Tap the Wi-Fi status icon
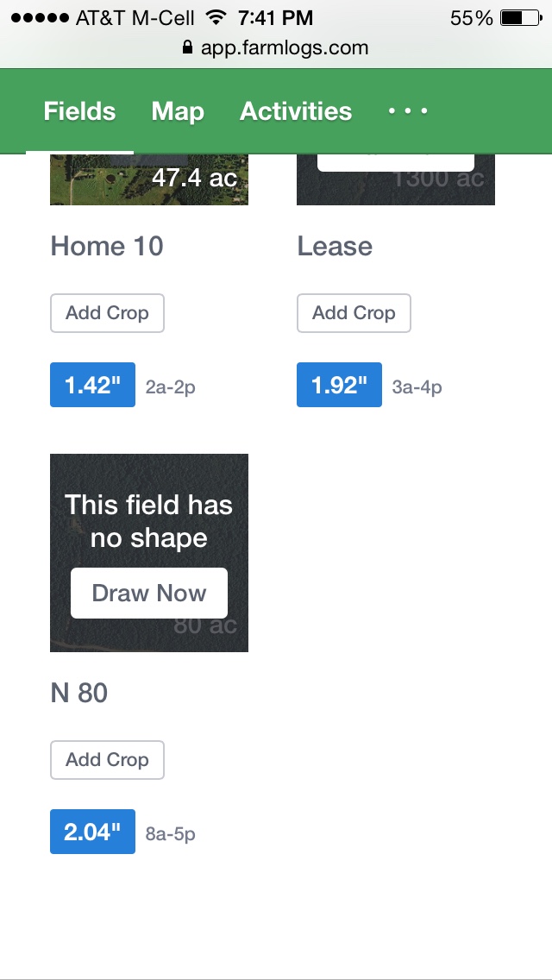The height and width of the screenshot is (980, 552). pyautogui.click(x=216, y=17)
